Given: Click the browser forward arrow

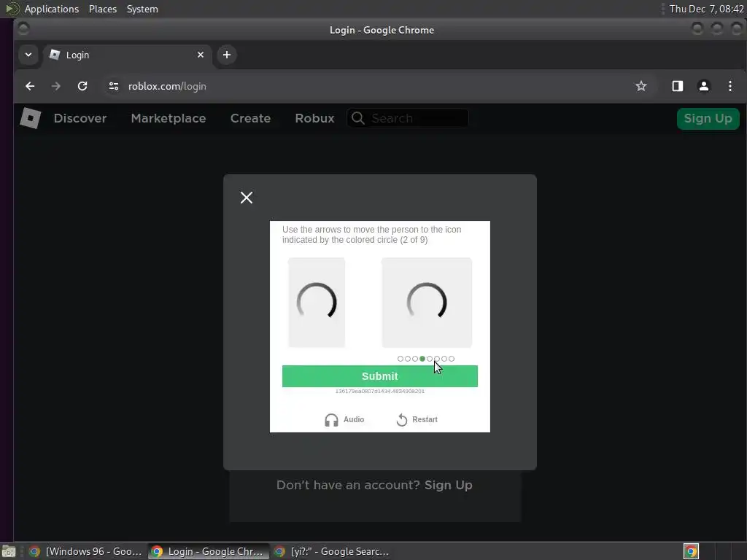Looking at the screenshot, I should 56,86.
